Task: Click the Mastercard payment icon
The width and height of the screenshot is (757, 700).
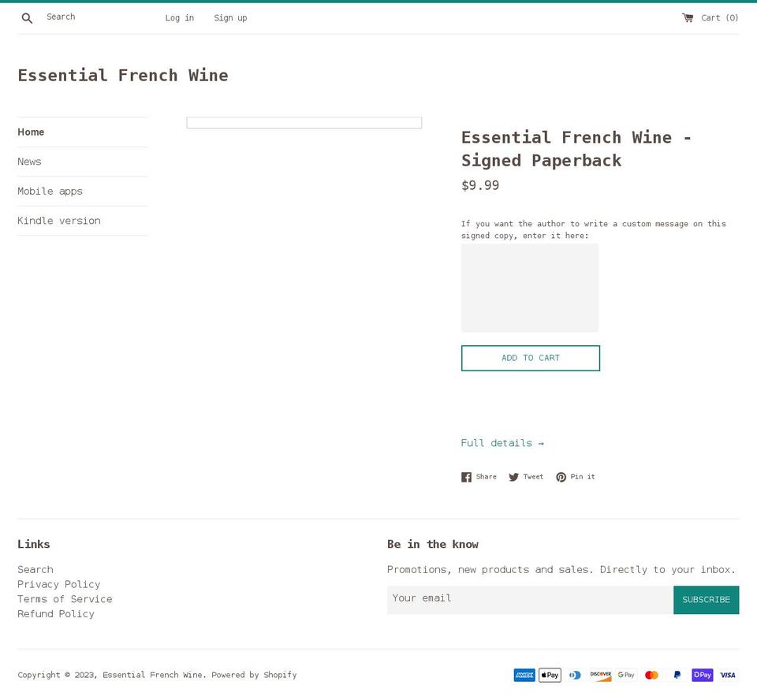Action: [x=651, y=675]
